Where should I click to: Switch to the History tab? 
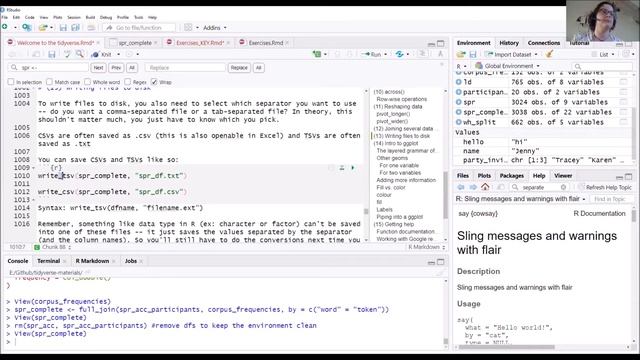click(x=509, y=43)
